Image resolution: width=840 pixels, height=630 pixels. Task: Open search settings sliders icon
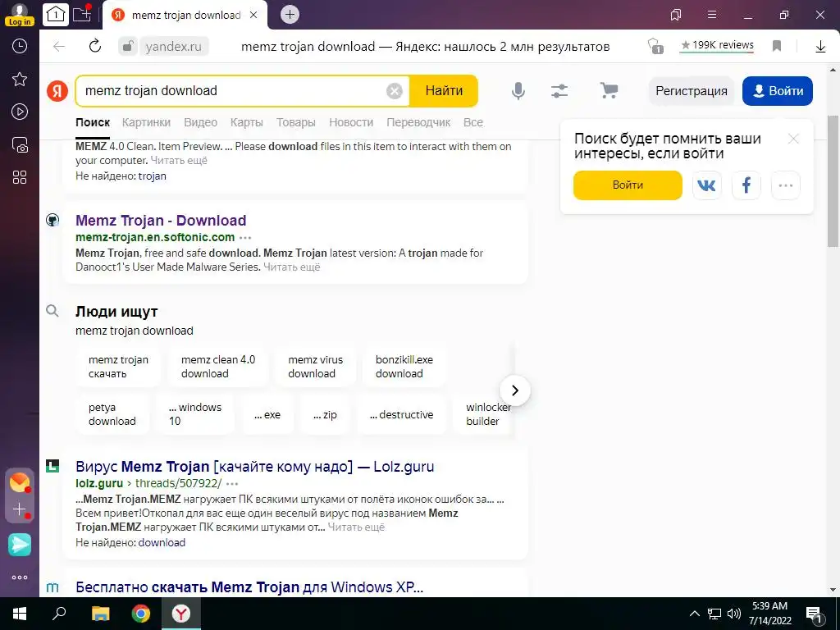[559, 90]
